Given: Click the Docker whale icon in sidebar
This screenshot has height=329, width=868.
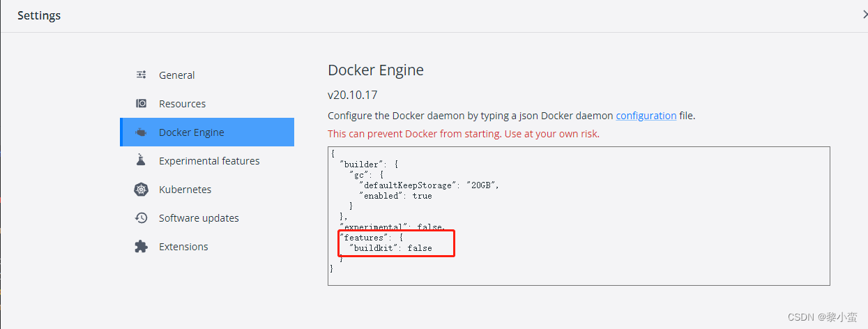Looking at the screenshot, I should click(x=142, y=132).
